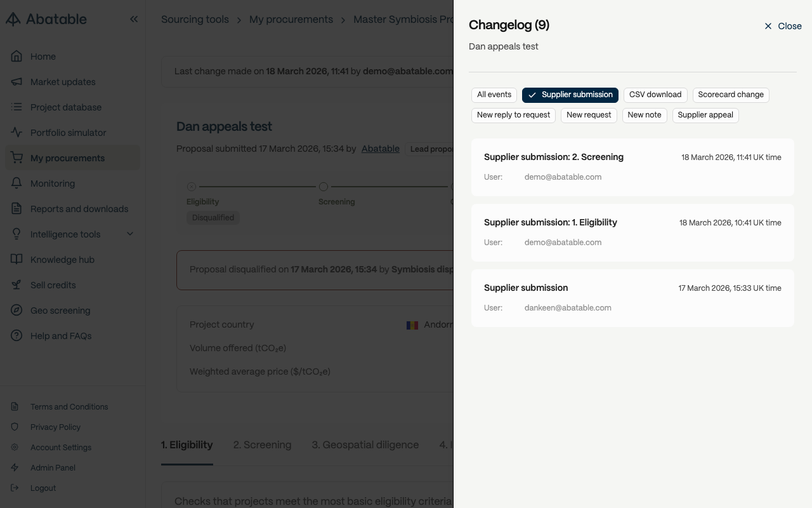Click the Portfolio simulator pulse icon
Image resolution: width=812 pixels, height=508 pixels.
pyautogui.click(x=17, y=133)
